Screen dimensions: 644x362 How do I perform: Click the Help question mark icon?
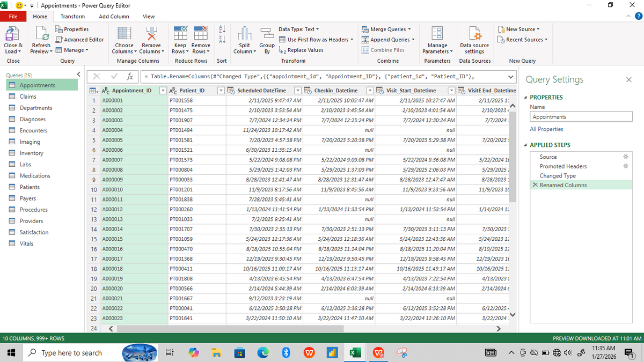click(638, 17)
